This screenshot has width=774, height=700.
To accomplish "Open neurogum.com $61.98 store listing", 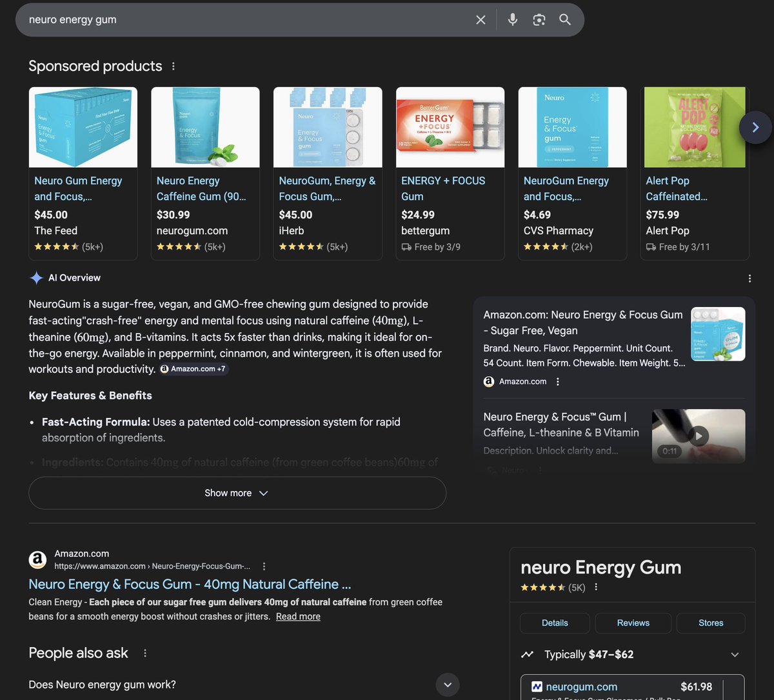I will (x=632, y=687).
